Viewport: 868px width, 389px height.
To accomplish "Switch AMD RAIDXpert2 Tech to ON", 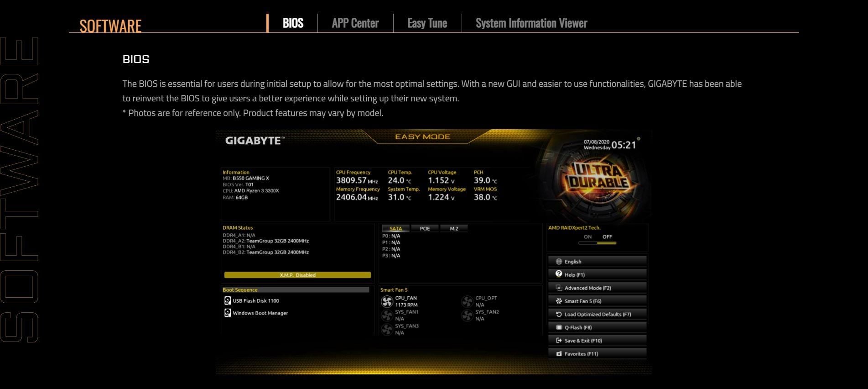I will tap(587, 237).
